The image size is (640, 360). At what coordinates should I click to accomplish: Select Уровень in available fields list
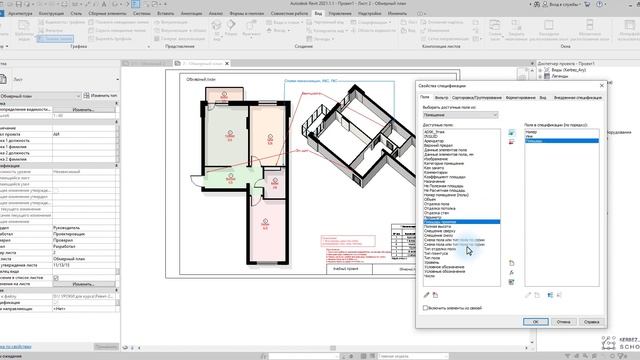tap(431, 262)
